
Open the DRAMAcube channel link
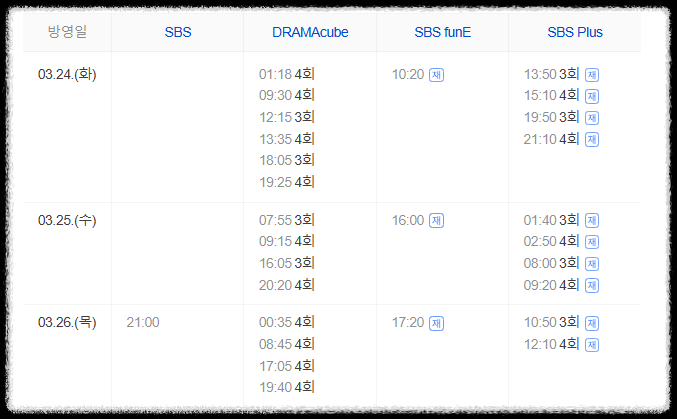pos(310,32)
